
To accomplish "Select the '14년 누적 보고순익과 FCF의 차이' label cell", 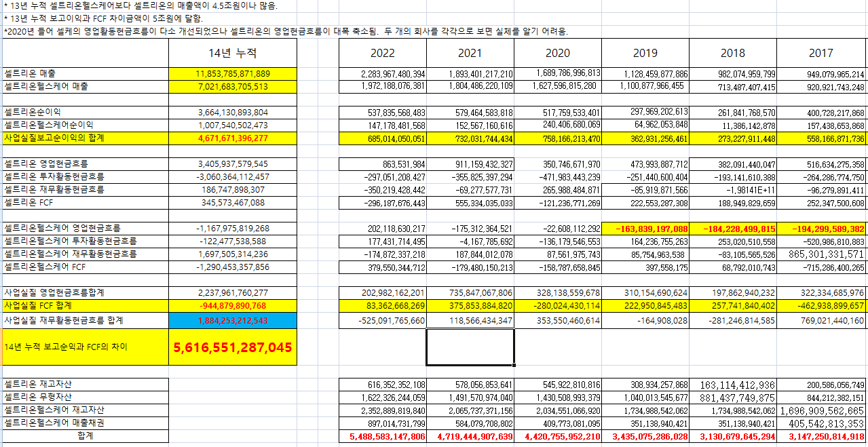I will pyautogui.click(x=86, y=347).
